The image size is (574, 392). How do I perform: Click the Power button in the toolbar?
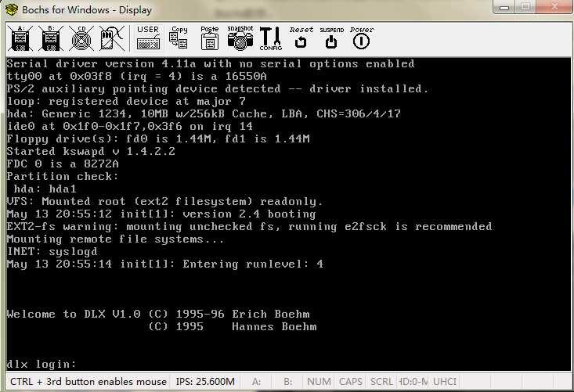coord(362,38)
